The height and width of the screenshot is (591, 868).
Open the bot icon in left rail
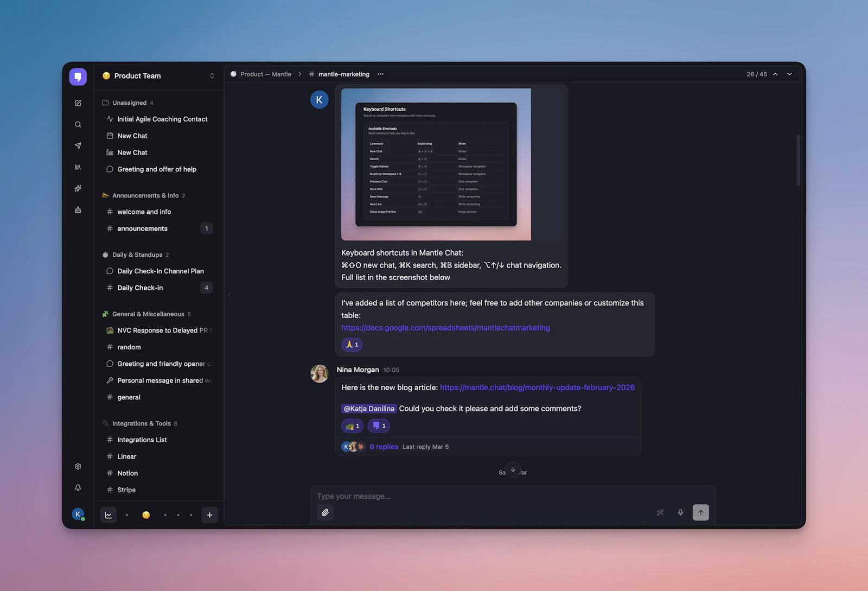pyautogui.click(x=78, y=209)
